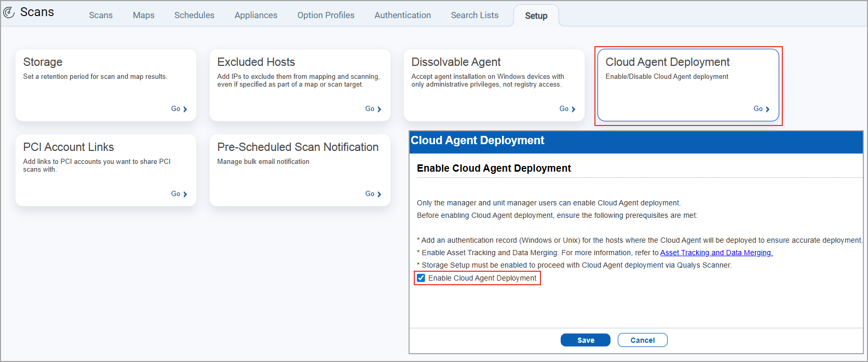Select the Setup tab
This screenshot has width=868, height=362.
coord(536,16)
